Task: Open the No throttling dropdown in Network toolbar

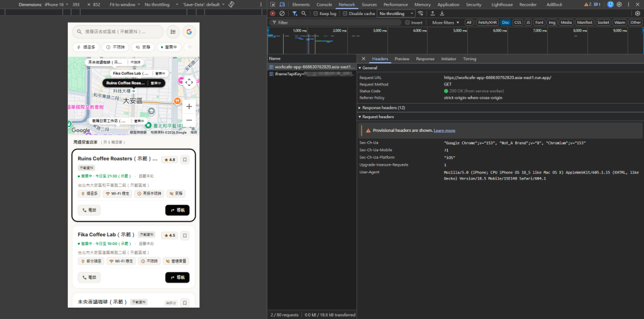Action: (x=396, y=14)
